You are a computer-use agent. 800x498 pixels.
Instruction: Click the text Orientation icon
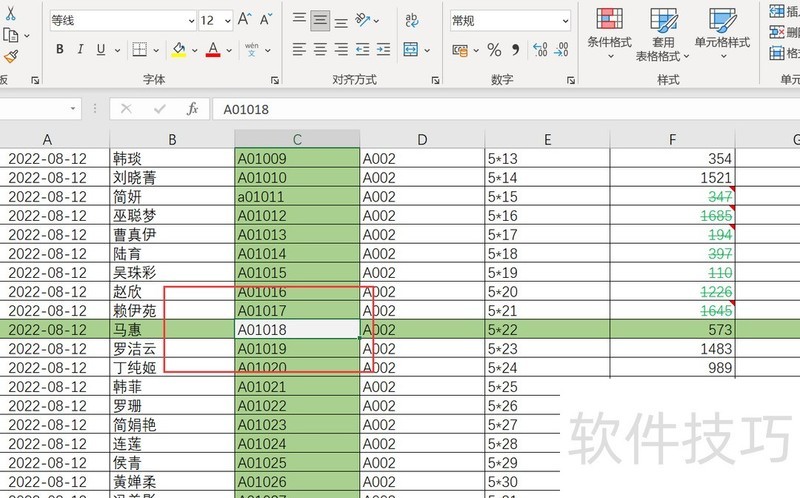(363, 20)
